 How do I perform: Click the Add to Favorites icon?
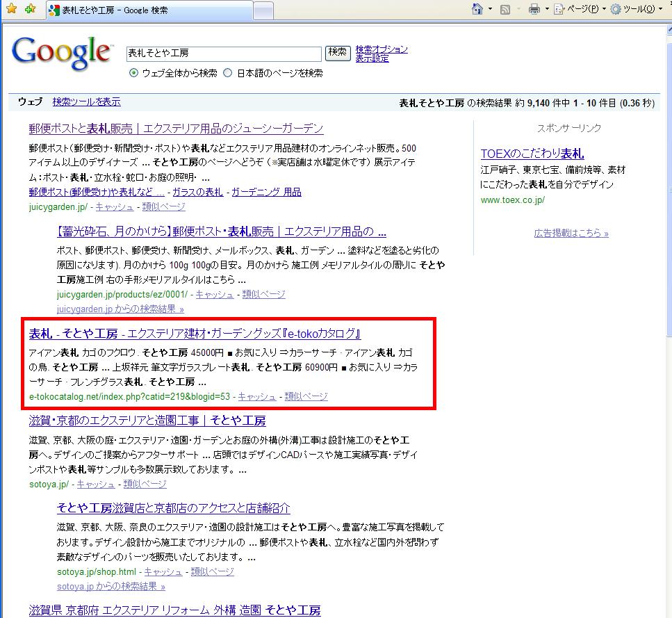[30, 10]
